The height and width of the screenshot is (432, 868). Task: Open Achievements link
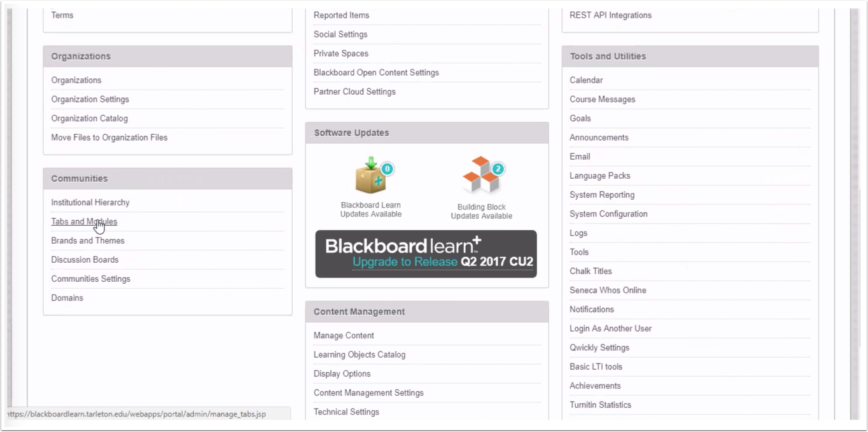pos(595,386)
